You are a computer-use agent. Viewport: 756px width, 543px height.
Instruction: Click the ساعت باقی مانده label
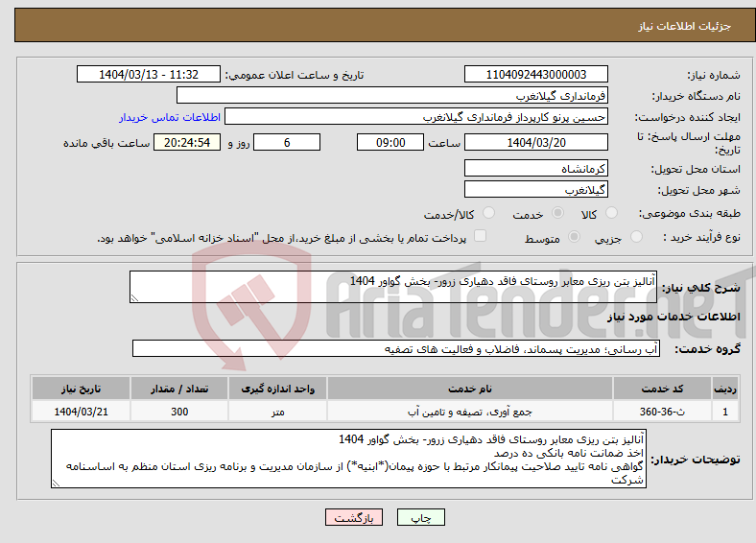[x=106, y=143]
